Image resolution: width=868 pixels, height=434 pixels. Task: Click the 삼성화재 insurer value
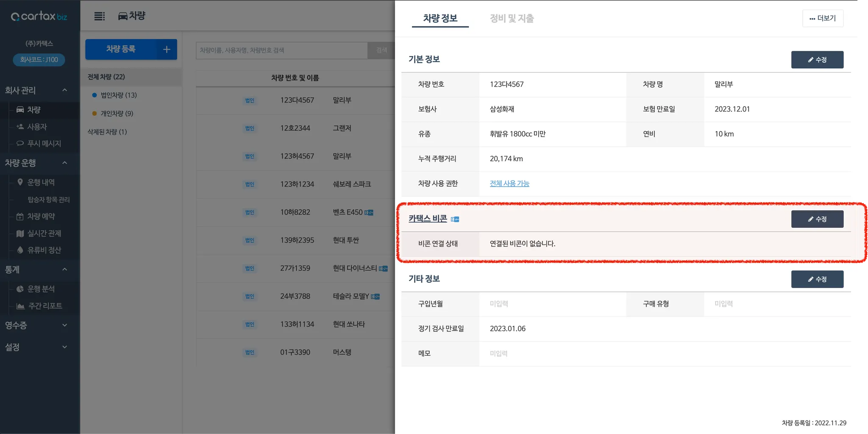click(502, 109)
